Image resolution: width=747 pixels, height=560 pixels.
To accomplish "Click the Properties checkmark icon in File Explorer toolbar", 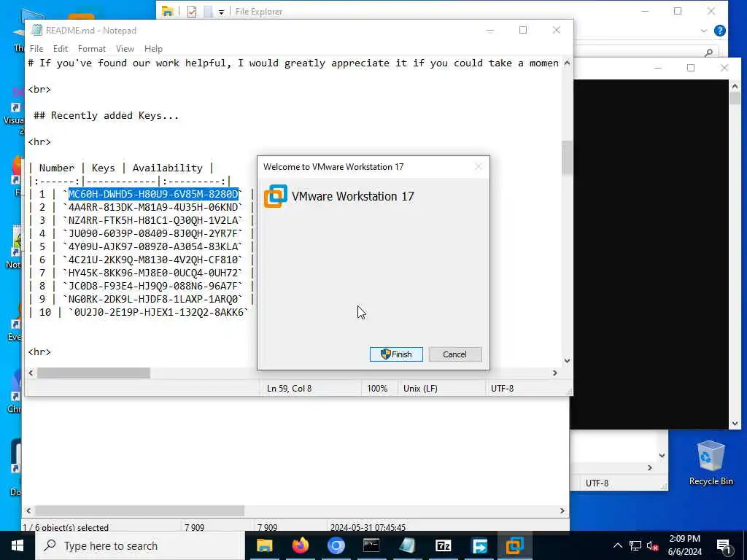I will pos(192,12).
